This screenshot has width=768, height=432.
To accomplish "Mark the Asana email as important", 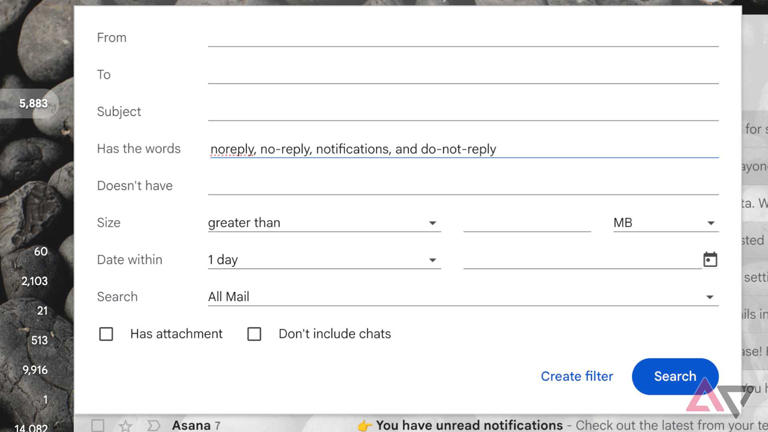I will click(153, 425).
